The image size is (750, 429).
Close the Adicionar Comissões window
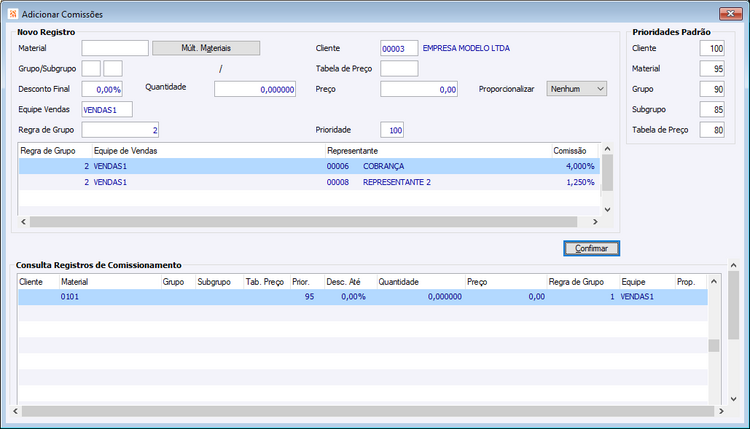[730, 14]
